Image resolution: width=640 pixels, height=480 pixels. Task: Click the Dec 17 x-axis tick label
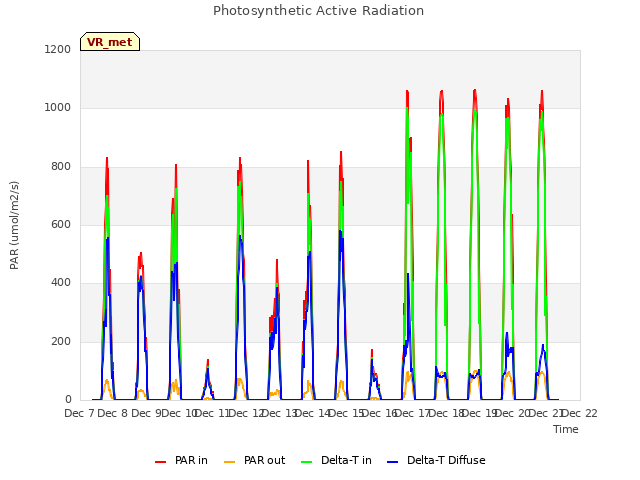413,413
